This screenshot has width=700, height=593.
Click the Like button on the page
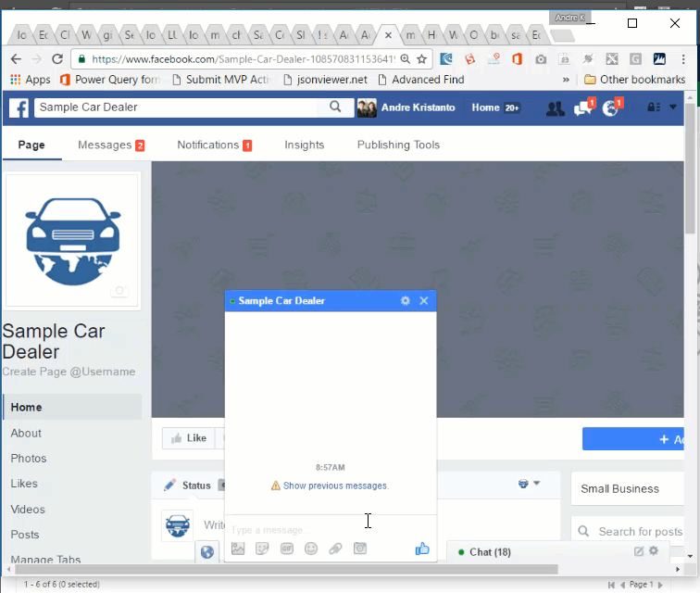(x=188, y=438)
